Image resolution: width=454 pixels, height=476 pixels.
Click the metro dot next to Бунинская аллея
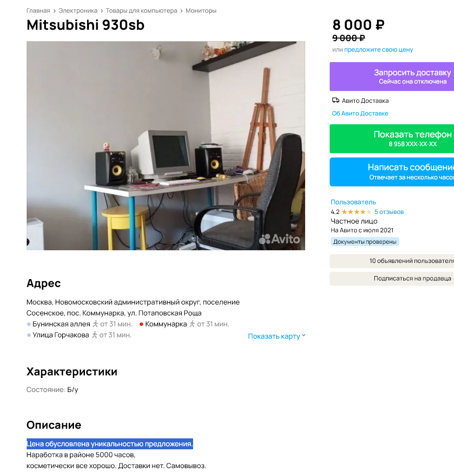(29, 324)
